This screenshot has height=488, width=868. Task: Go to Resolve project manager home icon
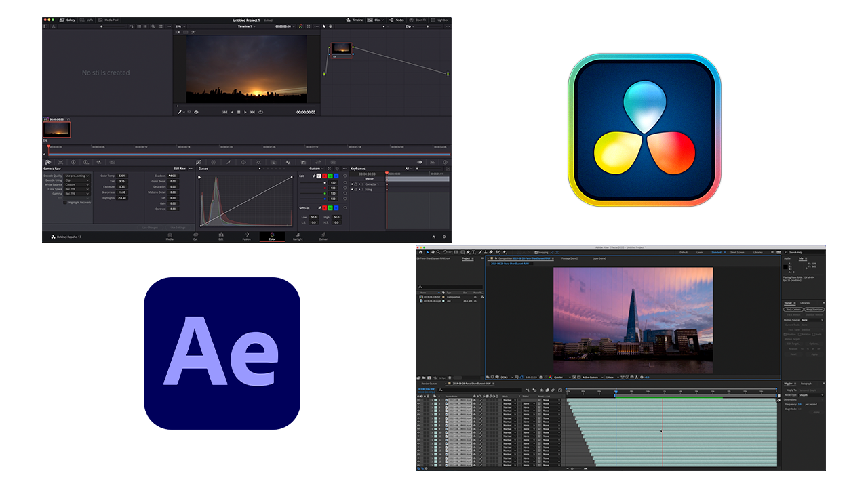click(x=434, y=237)
